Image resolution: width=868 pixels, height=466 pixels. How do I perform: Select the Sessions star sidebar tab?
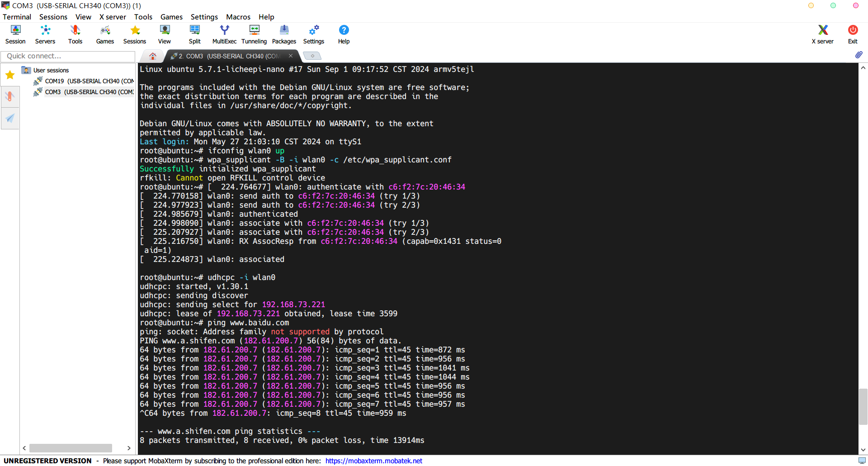tap(10, 75)
